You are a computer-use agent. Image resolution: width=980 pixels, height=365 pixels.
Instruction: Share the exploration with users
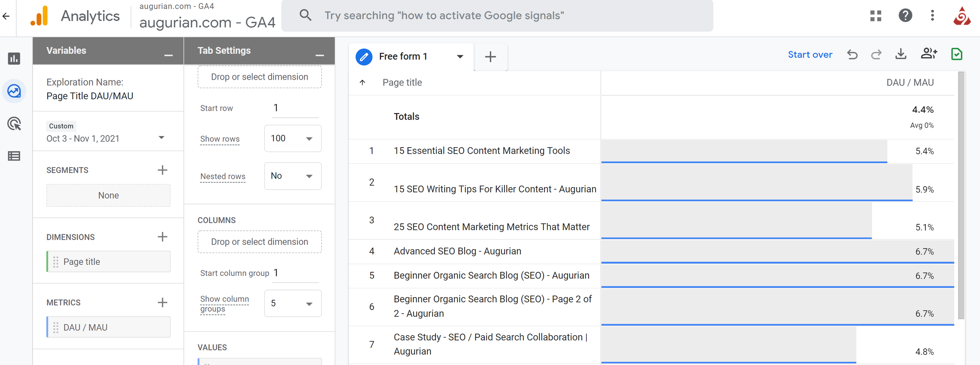point(929,54)
